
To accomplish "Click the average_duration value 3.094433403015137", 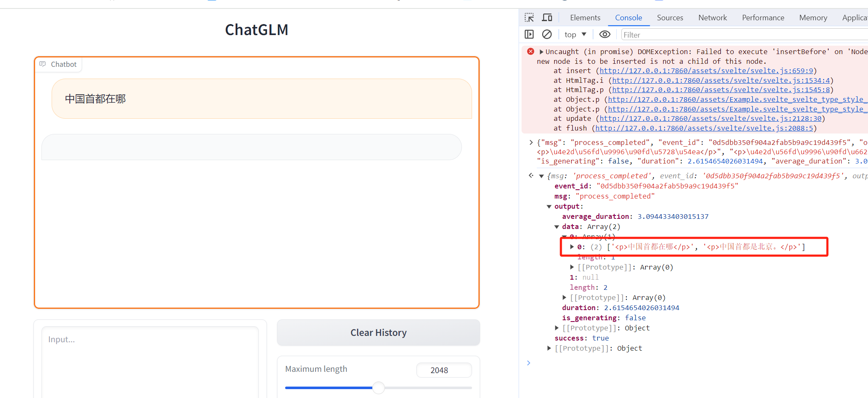I will [x=673, y=216].
